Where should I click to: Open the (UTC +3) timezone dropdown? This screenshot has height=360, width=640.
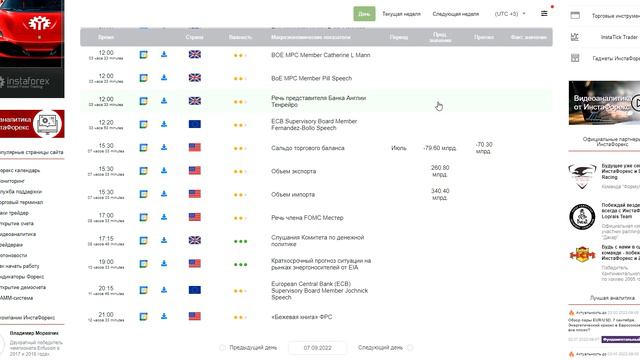pyautogui.click(x=510, y=14)
